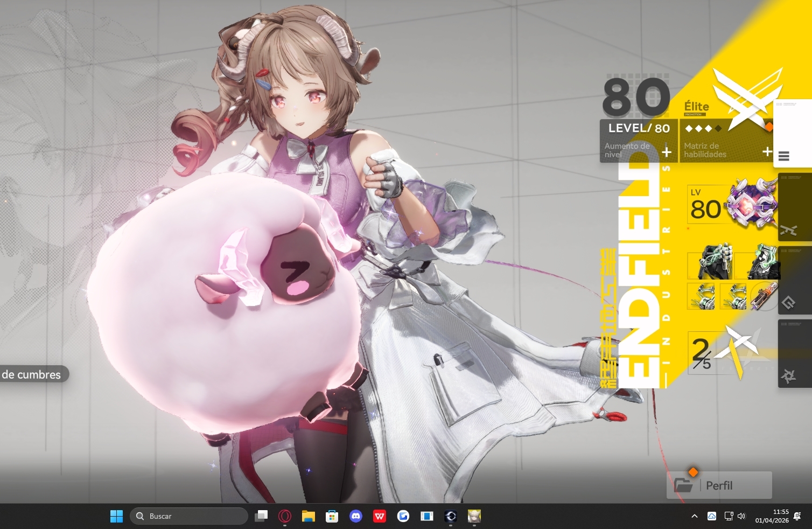Open the clock showing 11:55
The image size is (812, 529).
(x=772, y=516)
